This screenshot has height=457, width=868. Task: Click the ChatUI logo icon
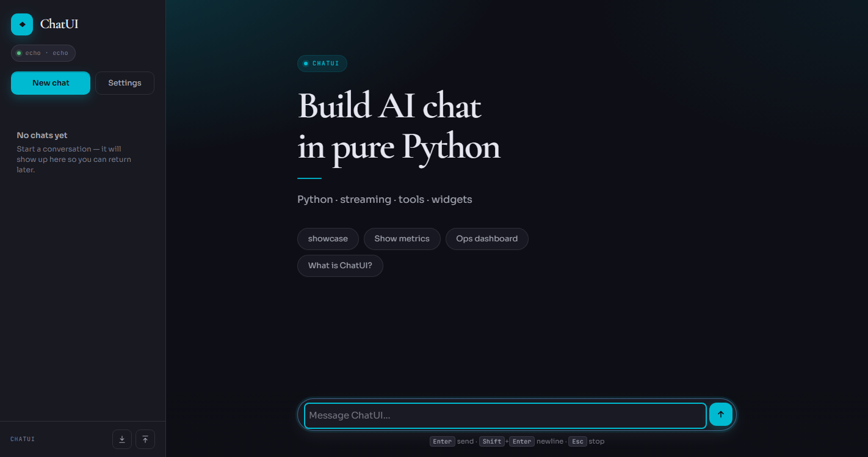[x=22, y=24]
